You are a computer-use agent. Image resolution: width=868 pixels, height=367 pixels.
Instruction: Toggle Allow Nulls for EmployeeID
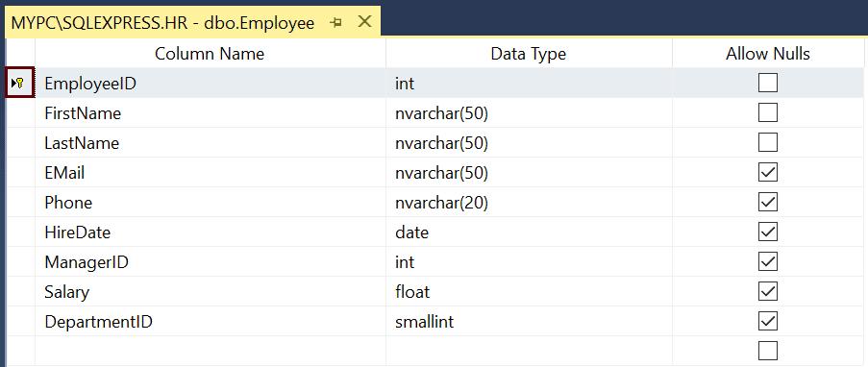tap(768, 83)
